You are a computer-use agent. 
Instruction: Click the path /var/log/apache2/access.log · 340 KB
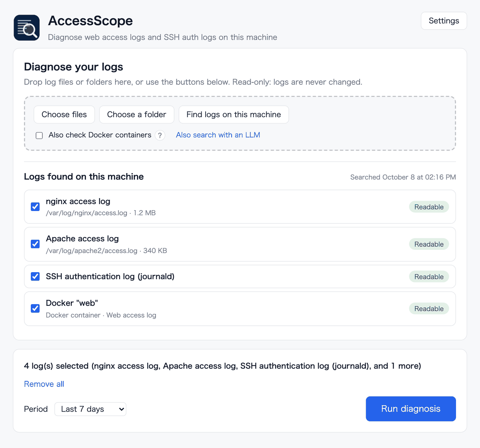[106, 251]
